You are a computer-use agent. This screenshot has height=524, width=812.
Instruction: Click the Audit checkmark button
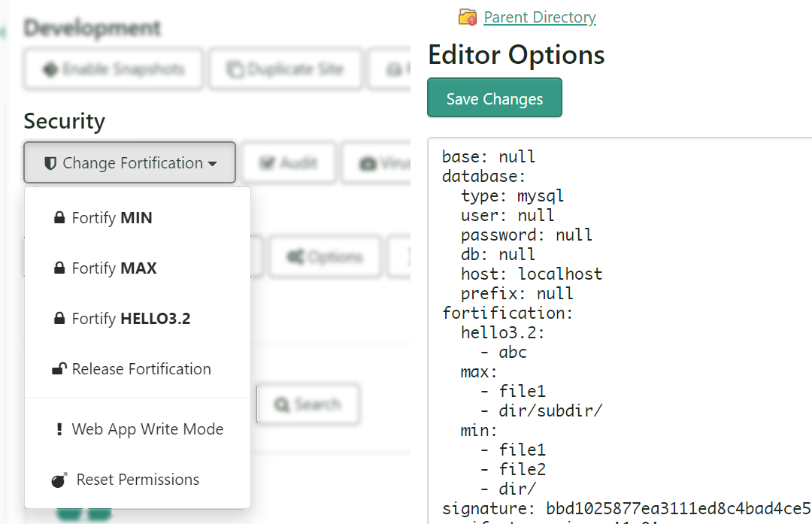coord(288,163)
